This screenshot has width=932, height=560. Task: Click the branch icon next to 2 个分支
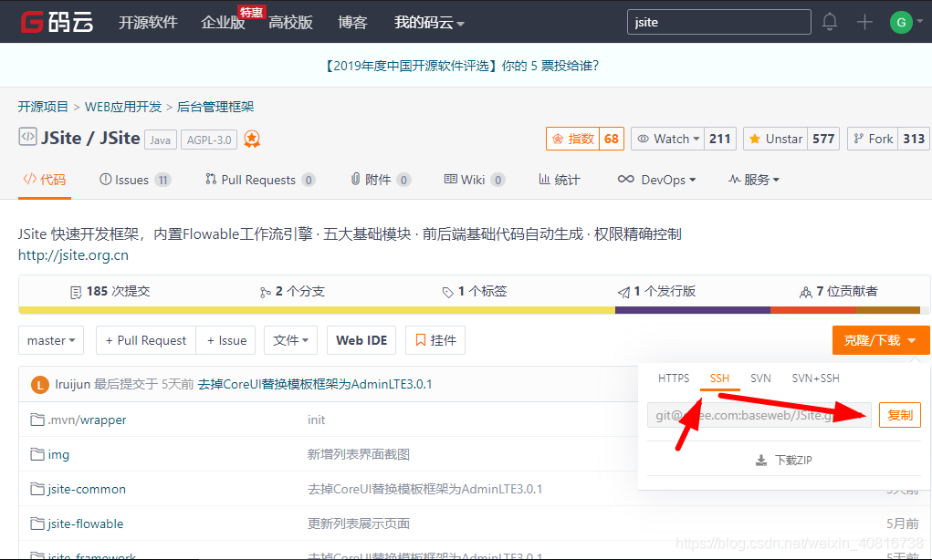[265, 292]
